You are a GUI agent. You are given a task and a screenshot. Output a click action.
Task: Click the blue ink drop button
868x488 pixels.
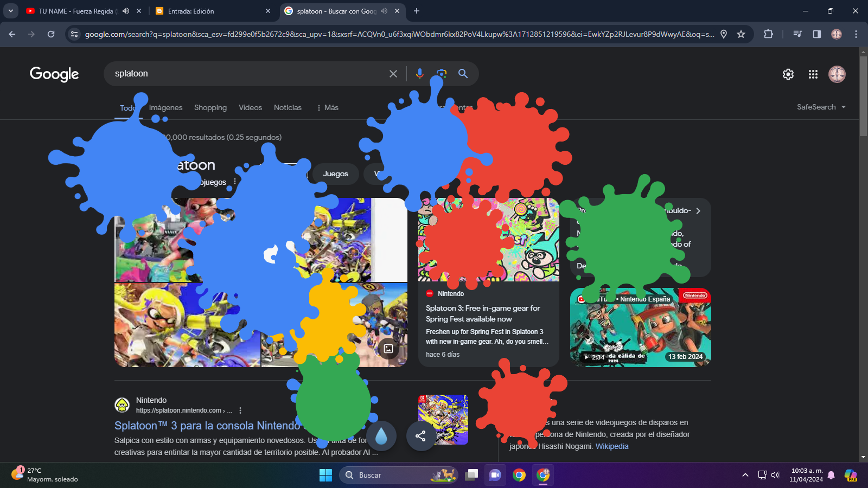[381, 436]
